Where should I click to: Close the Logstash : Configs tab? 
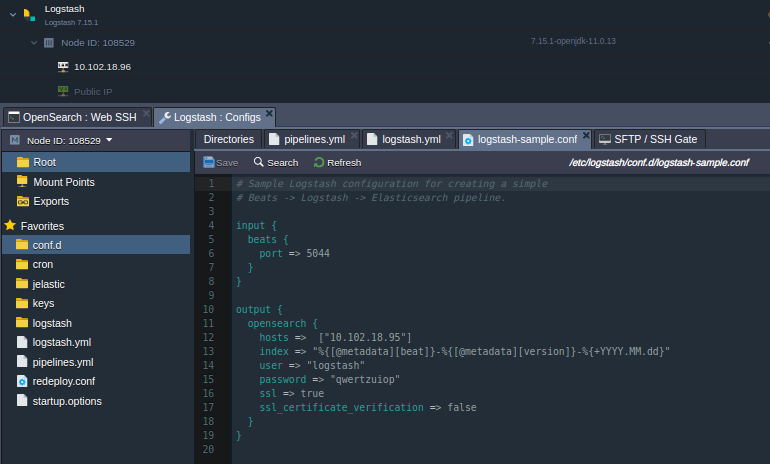click(269, 113)
